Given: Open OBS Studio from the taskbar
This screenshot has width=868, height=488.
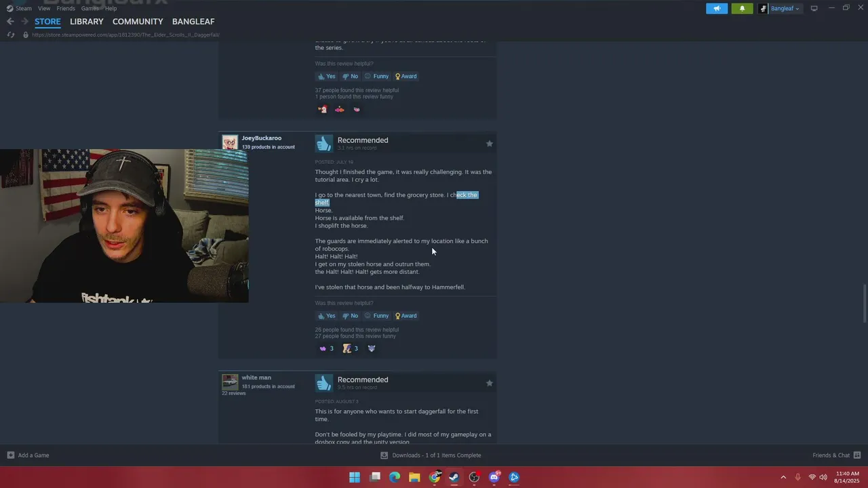Looking at the screenshot, I should pos(474,477).
